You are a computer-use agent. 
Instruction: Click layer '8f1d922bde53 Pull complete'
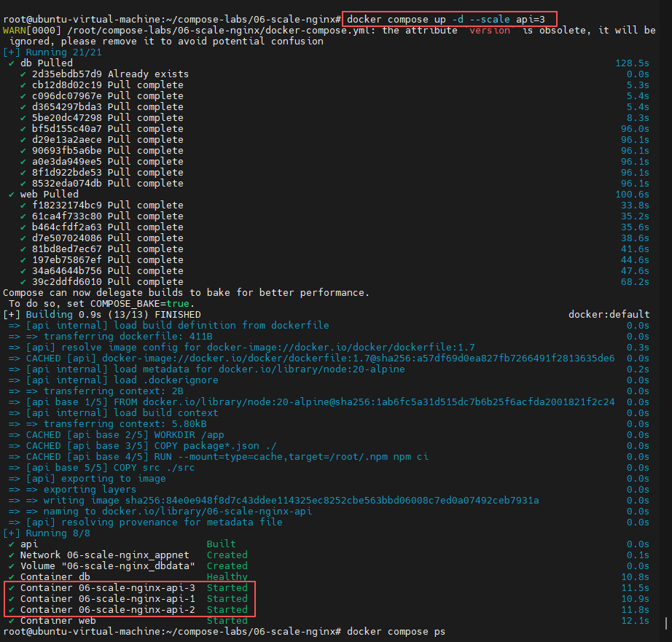108,172
